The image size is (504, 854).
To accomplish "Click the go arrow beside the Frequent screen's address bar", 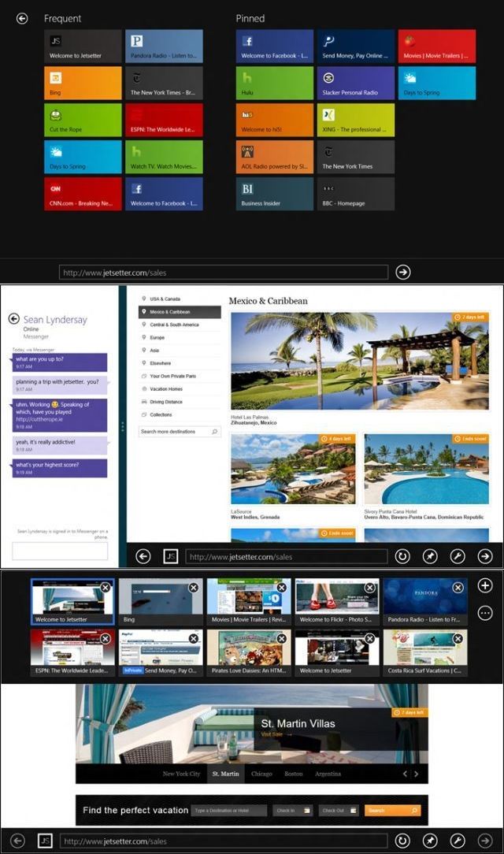I will pyautogui.click(x=402, y=272).
